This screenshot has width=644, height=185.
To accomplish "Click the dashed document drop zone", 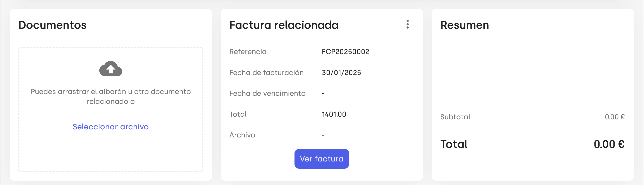I will (110, 109).
